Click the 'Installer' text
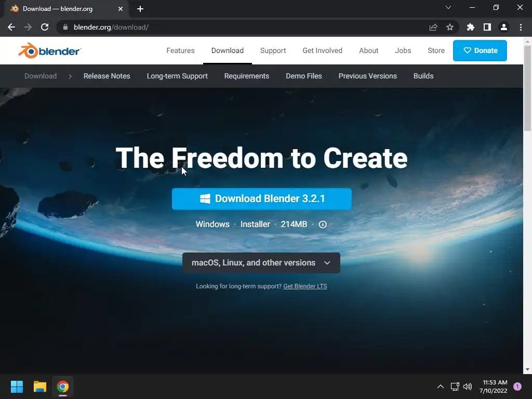 (x=255, y=224)
